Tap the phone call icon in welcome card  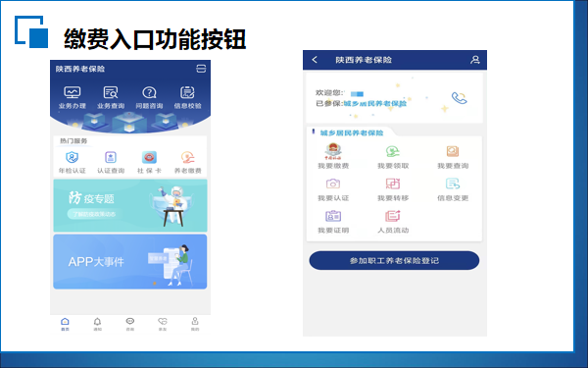point(459,98)
